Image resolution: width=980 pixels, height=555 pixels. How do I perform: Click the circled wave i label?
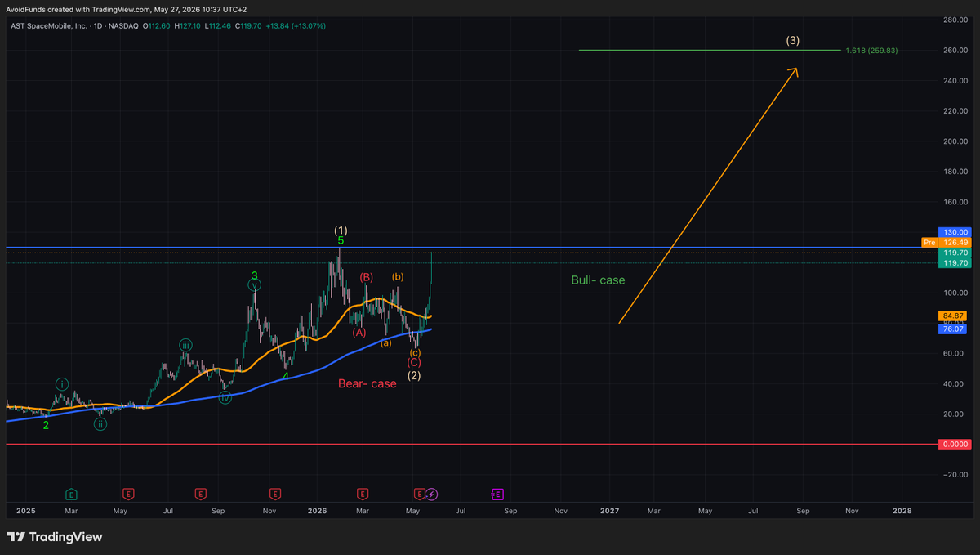(63, 383)
